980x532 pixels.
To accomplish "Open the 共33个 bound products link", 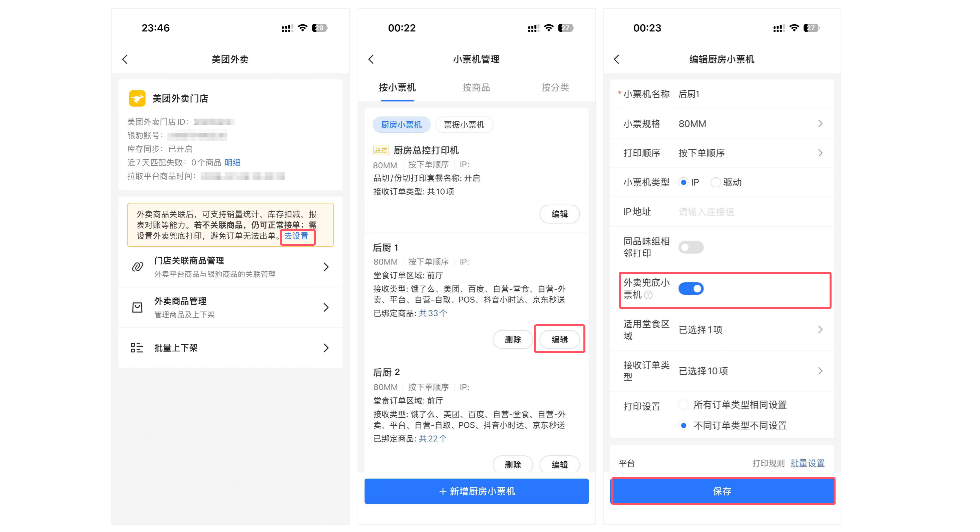I will 433,313.
